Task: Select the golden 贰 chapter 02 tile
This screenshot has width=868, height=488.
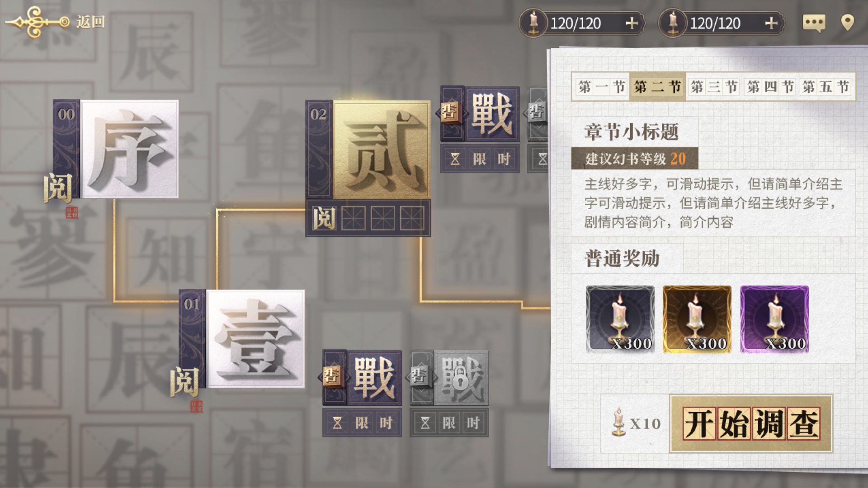Action: [x=368, y=150]
